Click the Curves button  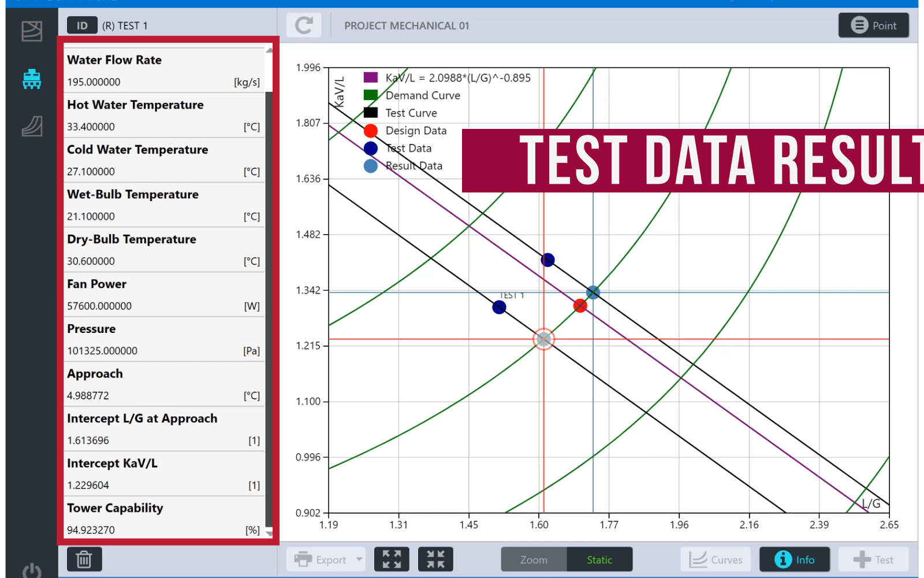pos(716,560)
